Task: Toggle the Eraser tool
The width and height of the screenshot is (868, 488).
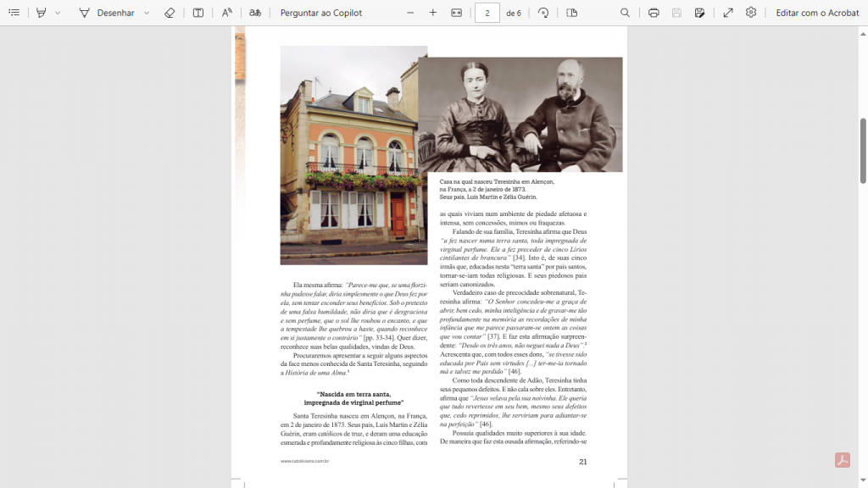Action: pos(170,13)
